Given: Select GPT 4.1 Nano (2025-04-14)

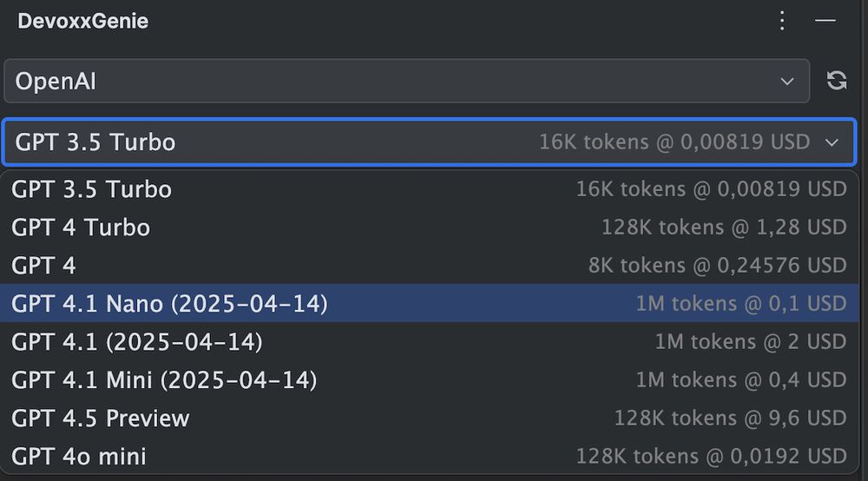Looking at the screenshot, I should [429, 303].
